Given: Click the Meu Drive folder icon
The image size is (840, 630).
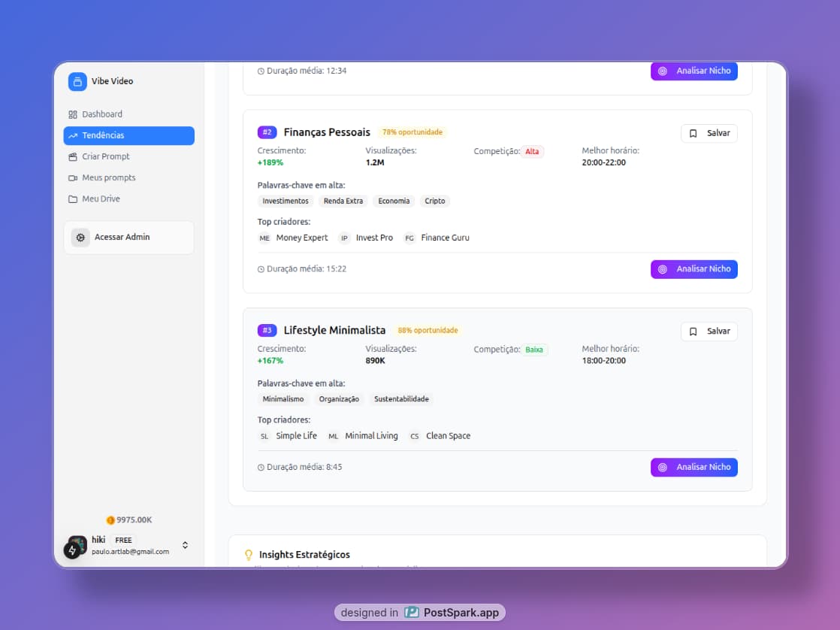Looking at the screenshot, I should click(x=73, y=199).
